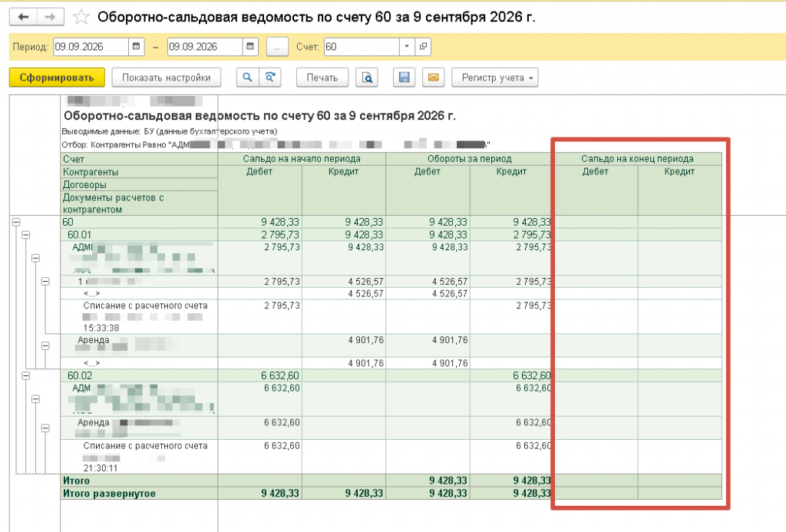Screen dimensions: 786x532
Task: Click into the Счет input field
Action: [362, 47]
